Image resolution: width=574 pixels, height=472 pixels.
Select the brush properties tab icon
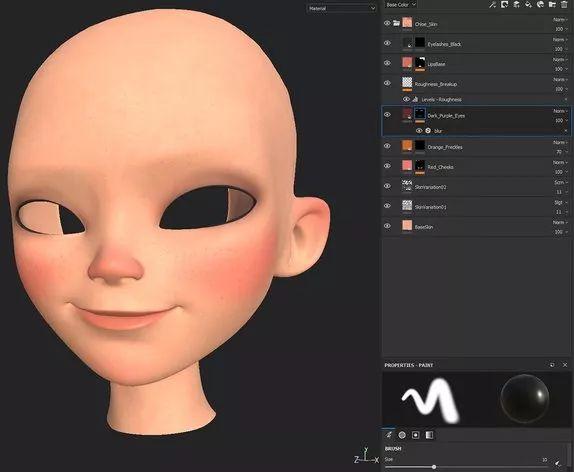[x=389, y=435]
